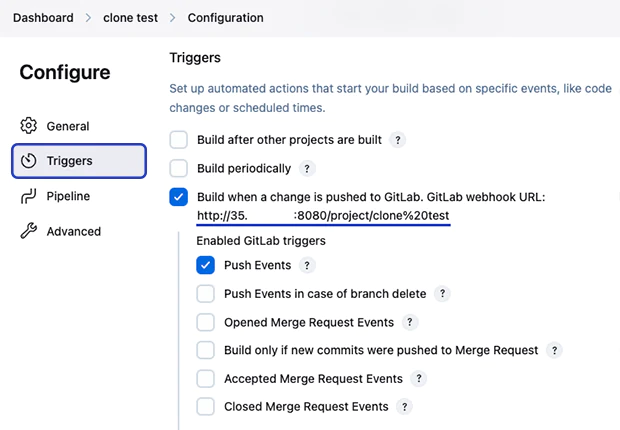The width and height of the screenshot is (620, 430).
Task: Open help for Build periodically
Action: pos(307,169)
